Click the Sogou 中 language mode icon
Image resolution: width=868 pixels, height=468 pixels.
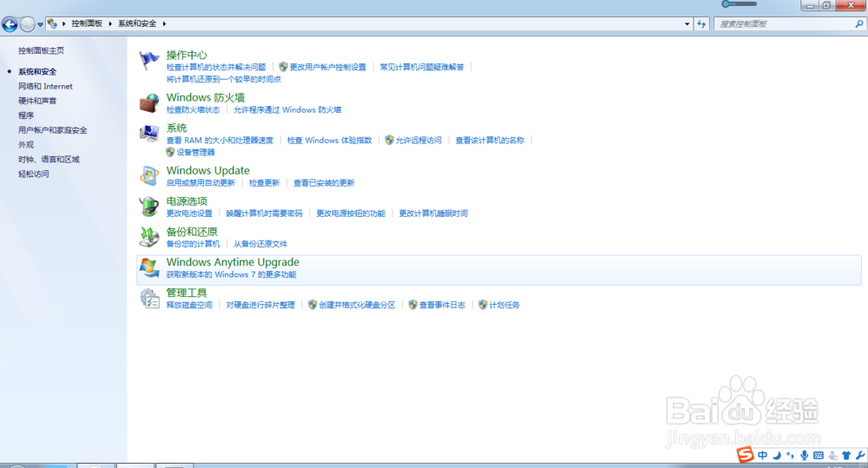(x=762, y=455)
